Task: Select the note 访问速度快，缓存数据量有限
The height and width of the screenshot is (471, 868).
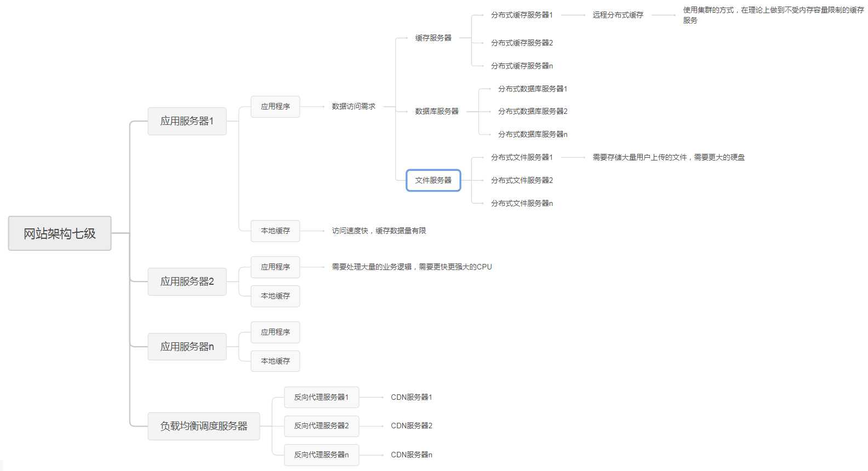Action: [x=379, y=231]
